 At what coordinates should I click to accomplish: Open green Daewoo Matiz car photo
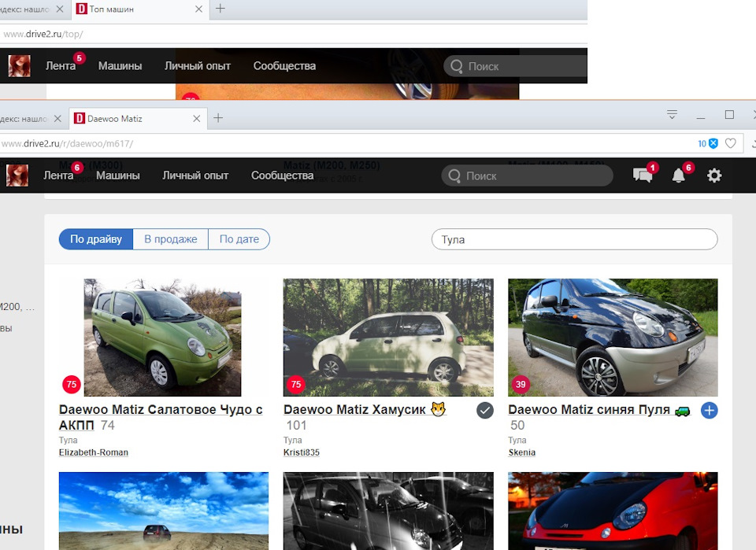(x=162, y=338)
